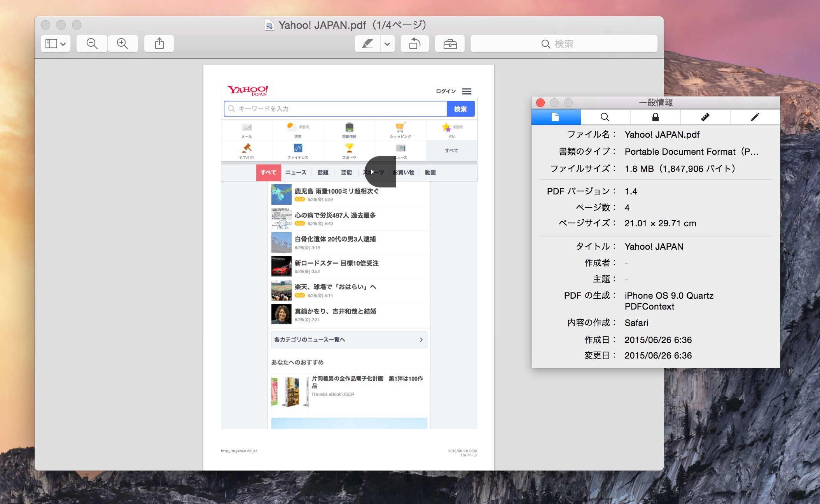The image size is (820, 504).
Task: Click the content creator value Safari
Action: [636, 323]
